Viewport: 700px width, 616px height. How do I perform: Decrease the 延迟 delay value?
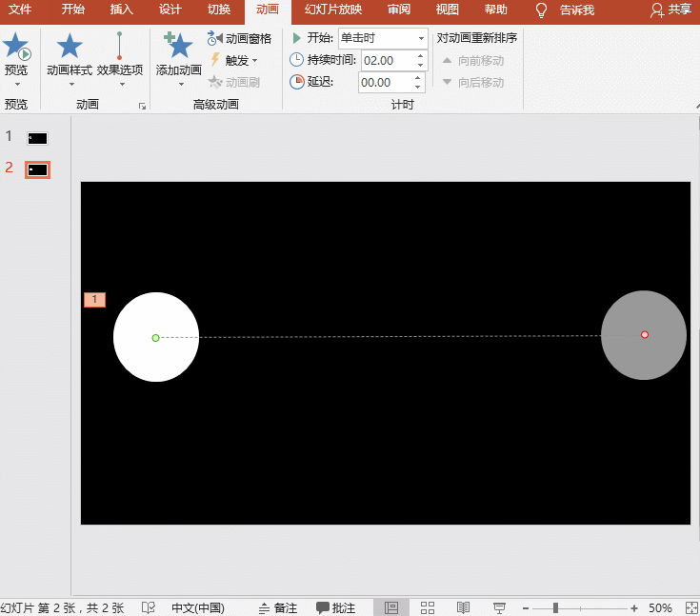point(417,87)
